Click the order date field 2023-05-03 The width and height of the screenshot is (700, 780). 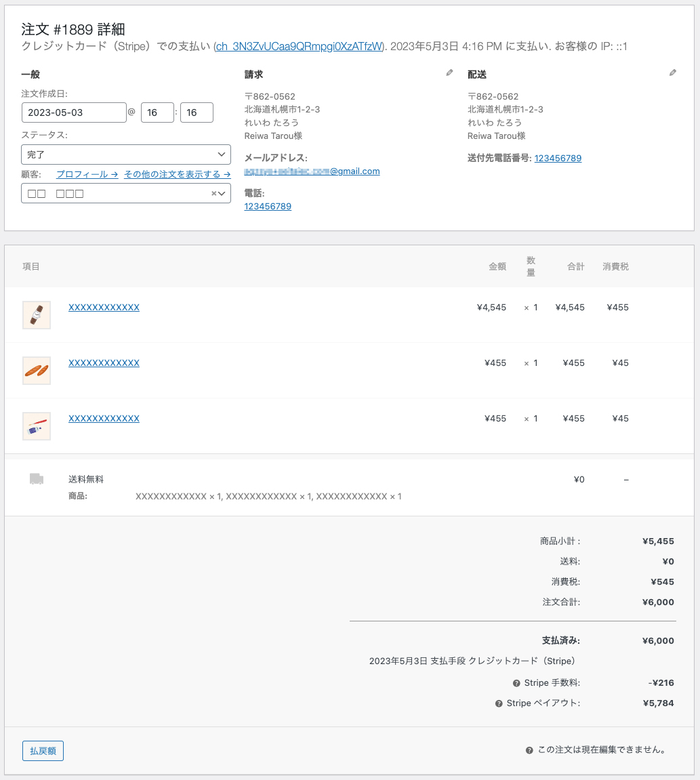(74, 112)
